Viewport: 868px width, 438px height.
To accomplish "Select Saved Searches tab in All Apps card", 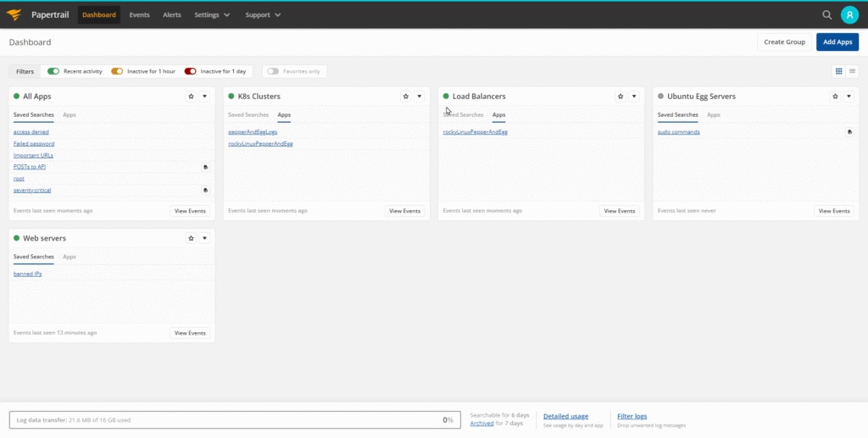I will coord(34,115).
